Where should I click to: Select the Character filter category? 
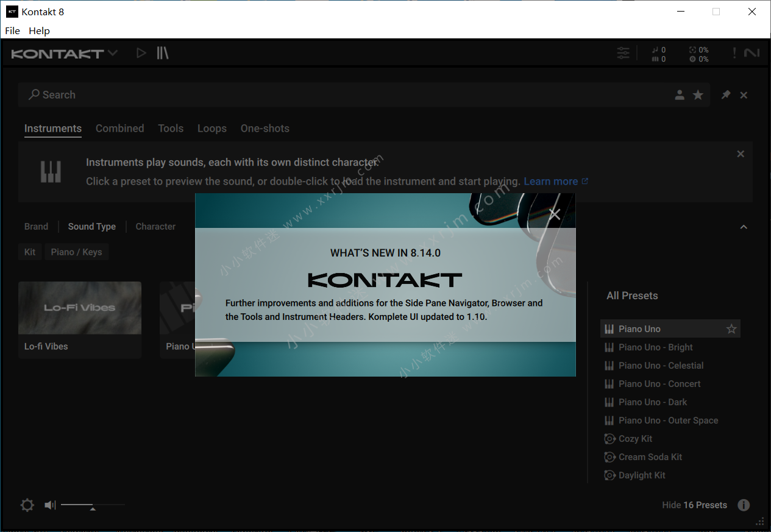[155, 227]
